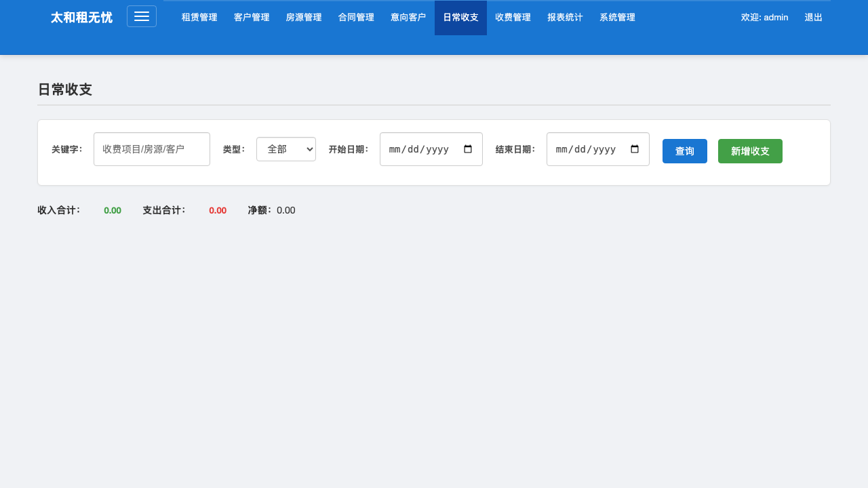
Task: Click the 日常收支 page heading
Action: (64, 89)
